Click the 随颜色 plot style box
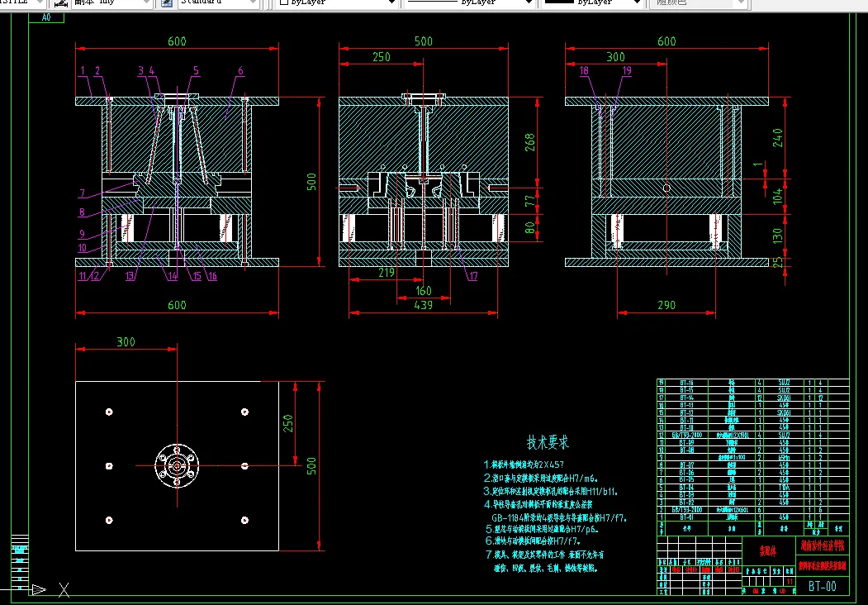This screenshot has height=605, width=868. pyautogui.click(x=685, y=3)
